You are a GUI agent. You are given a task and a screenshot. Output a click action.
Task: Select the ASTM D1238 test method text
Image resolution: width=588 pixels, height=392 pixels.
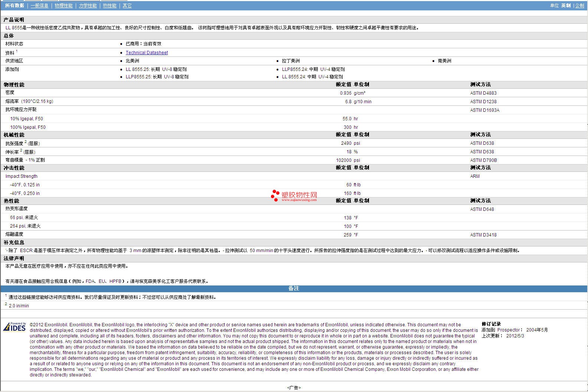[483, 102]
